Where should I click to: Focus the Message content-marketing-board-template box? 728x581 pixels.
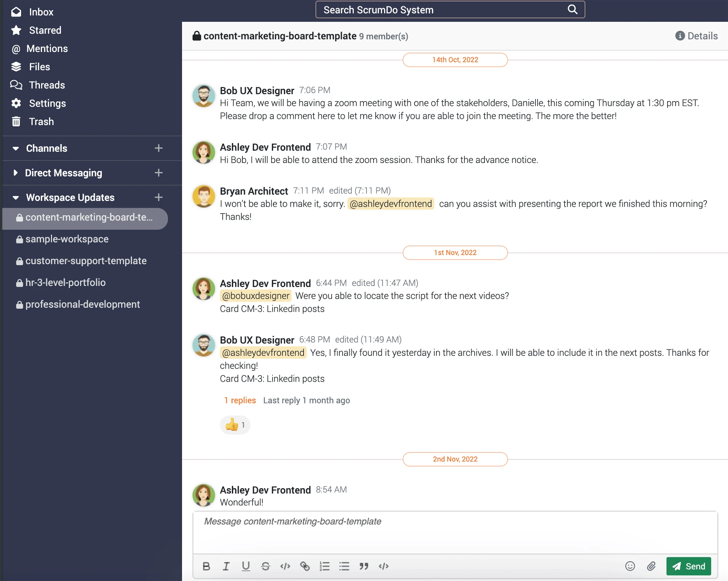455,533
